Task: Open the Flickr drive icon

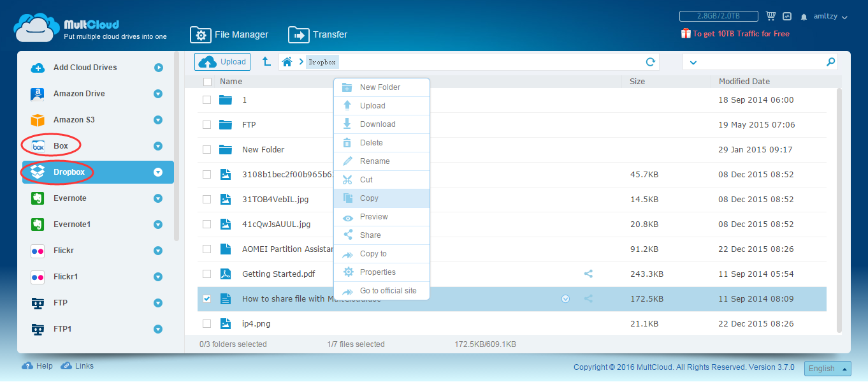Action: tap(38, 251)
